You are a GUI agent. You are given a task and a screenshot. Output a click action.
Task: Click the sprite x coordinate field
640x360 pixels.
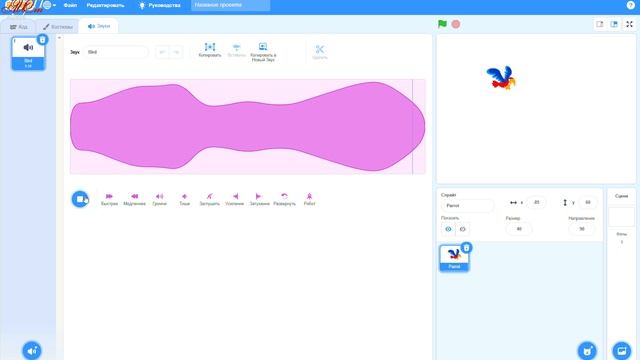[536, 202]
